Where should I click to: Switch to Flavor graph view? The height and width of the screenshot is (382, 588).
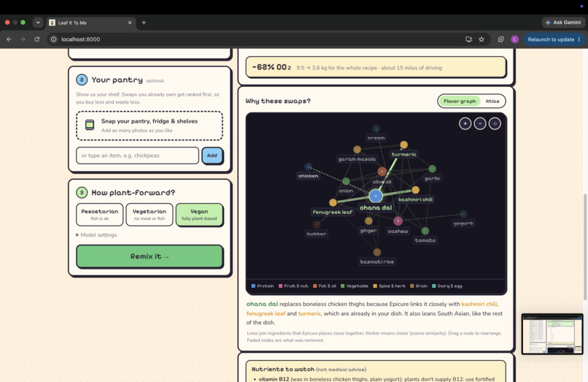pos(460,101)
